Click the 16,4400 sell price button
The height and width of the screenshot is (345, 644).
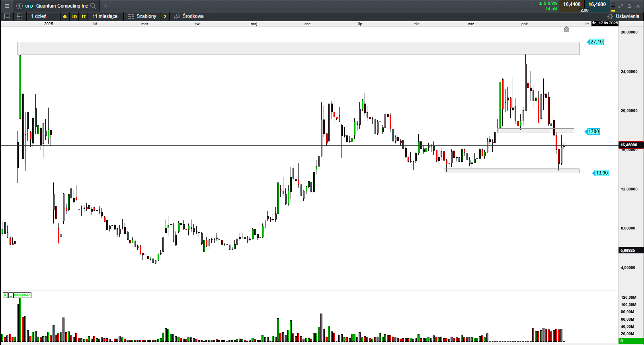(572, 4)
